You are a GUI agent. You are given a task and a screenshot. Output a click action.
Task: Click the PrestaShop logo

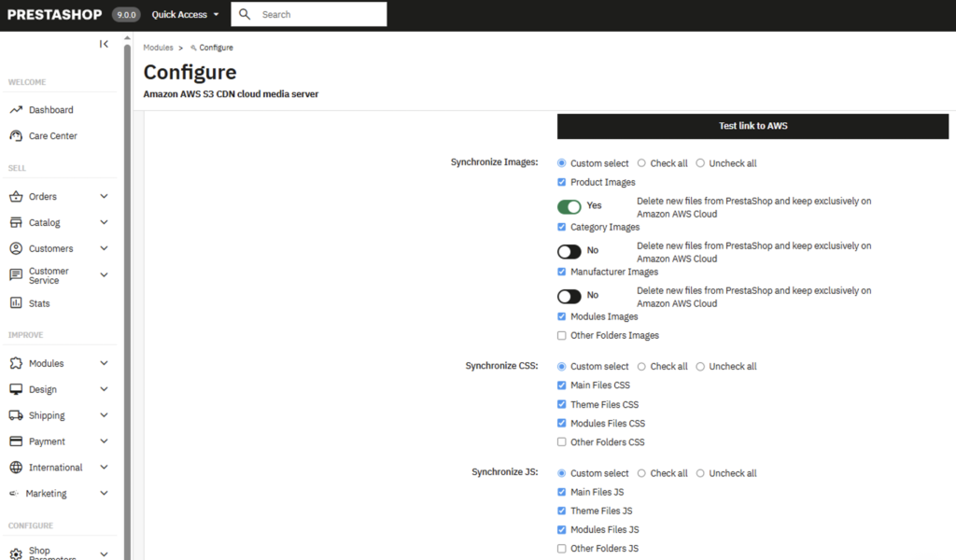click(x=54, y=15)
